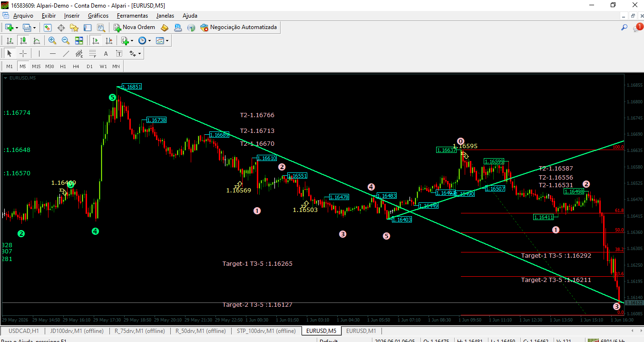Open the Ajuda menu
The height and width of the screenshot is (342, 644).
click(190, 15)
